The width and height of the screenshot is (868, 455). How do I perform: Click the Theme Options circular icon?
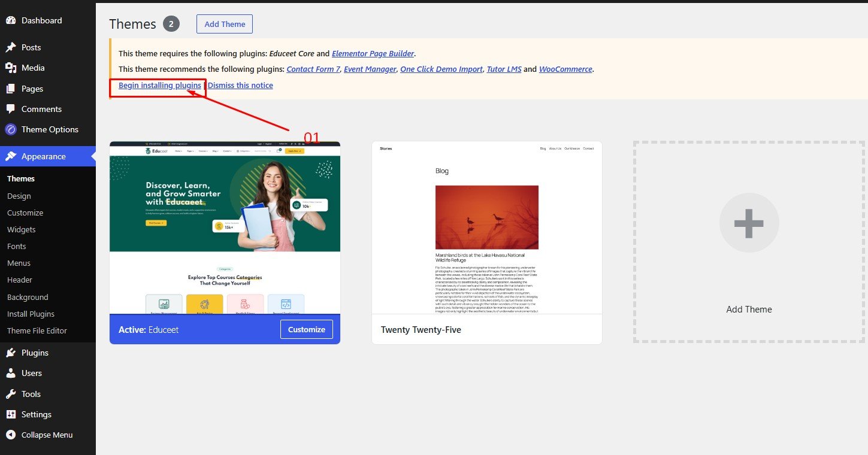coord(10,129)
